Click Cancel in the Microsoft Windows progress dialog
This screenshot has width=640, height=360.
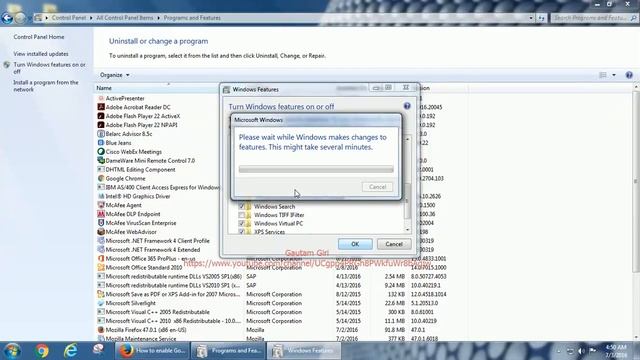pos(378,187)
